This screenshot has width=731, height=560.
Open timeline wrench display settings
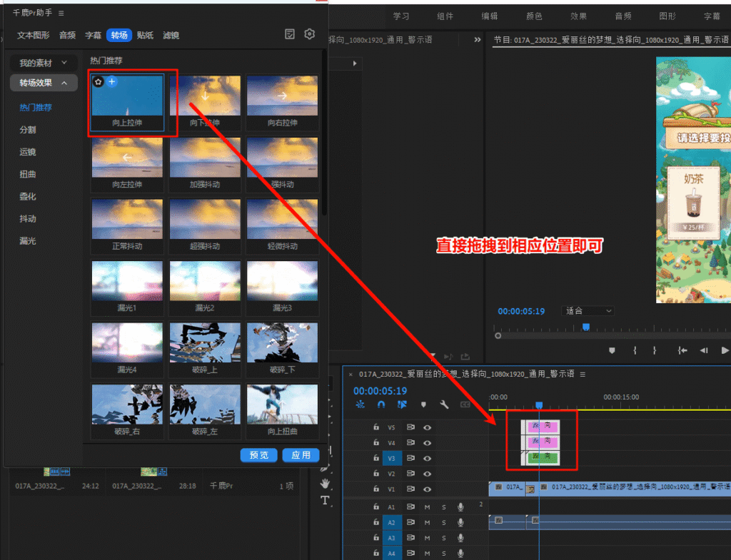pyautogui.click(x=444, y=404)
